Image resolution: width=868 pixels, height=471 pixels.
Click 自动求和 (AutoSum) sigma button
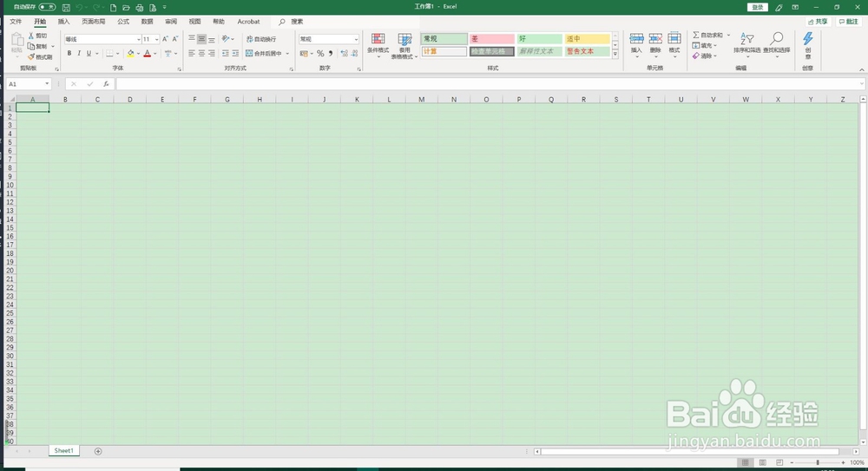pyautogui.click(x=708, y=35)
